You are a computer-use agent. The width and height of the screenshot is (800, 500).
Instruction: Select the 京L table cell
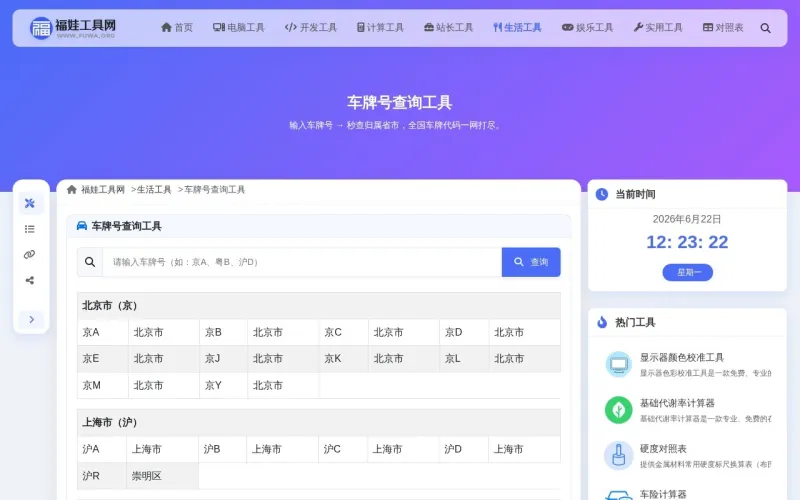coord(464,359)
